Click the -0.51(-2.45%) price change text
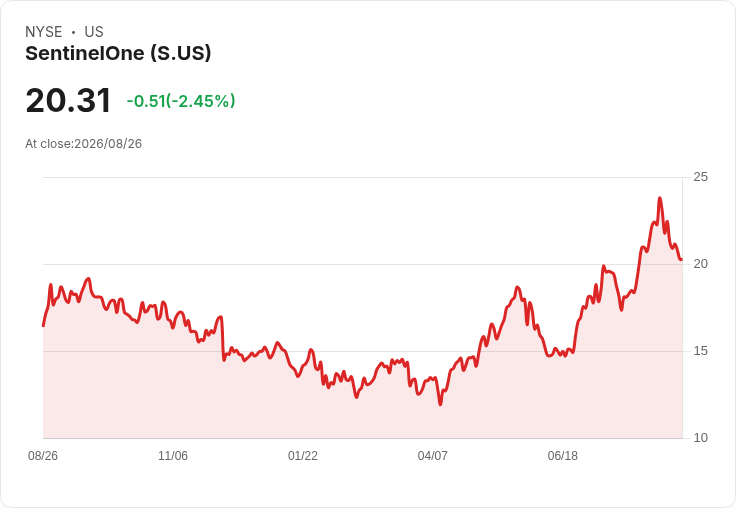 181,101
